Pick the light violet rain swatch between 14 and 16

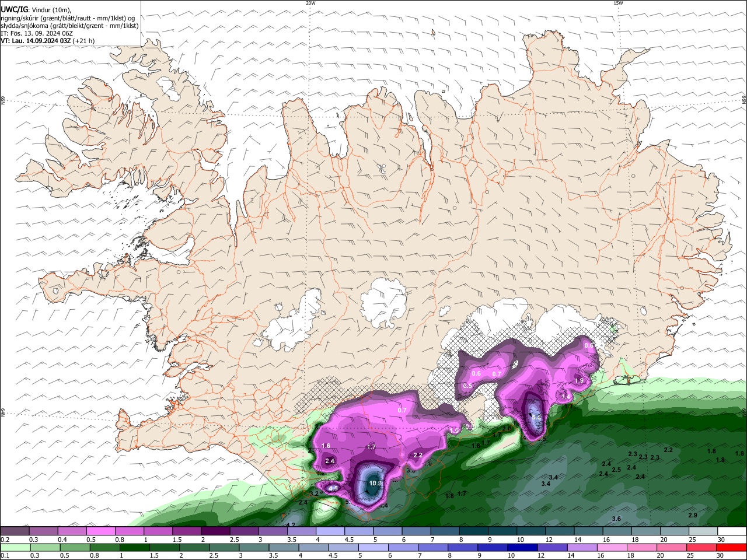coord(581,547)
